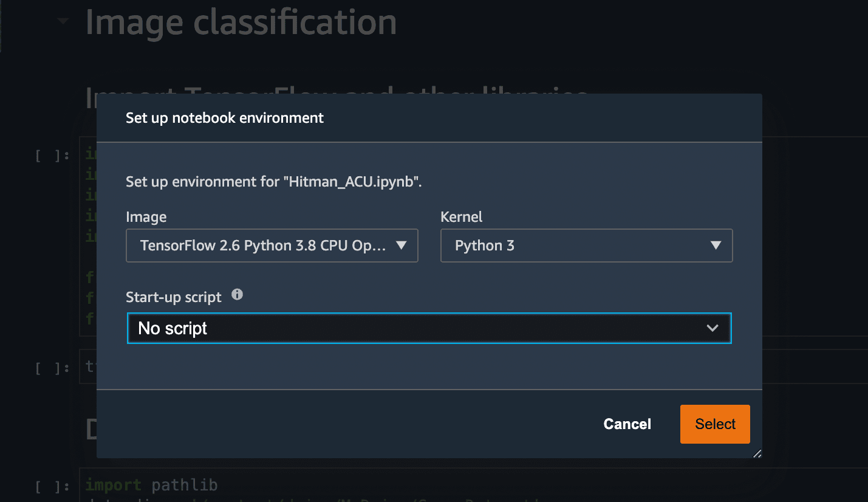868x502 pixels.
Task: Click the Image dropdown's triangle arrow
Action: coord(401,246)
